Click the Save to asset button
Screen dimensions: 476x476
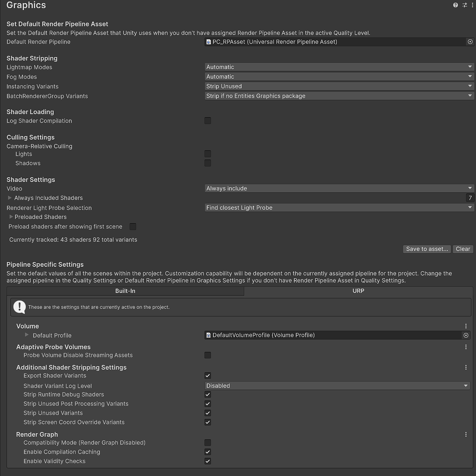pyautogui.click(x=426, y=249)
